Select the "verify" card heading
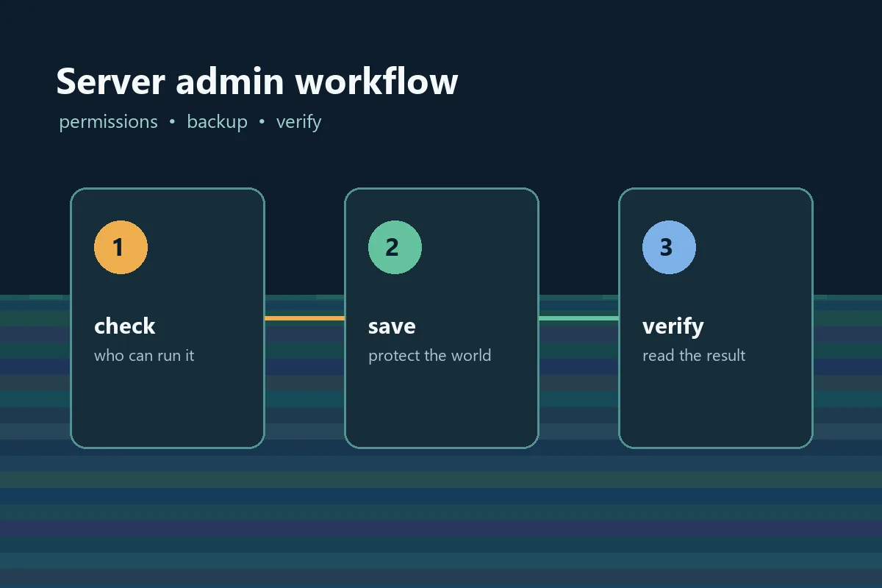 [x=673, y=327]
